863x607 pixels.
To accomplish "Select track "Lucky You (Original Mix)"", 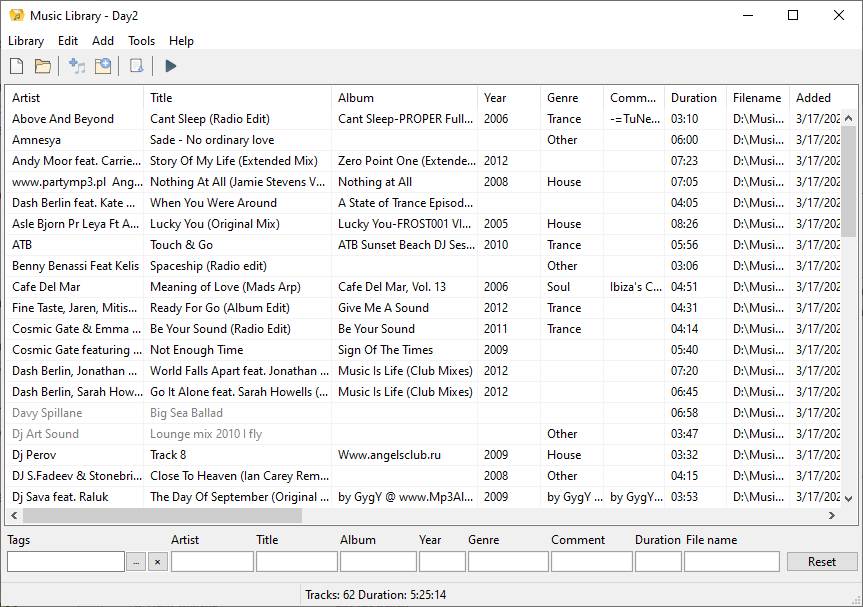I will point(215,224).
